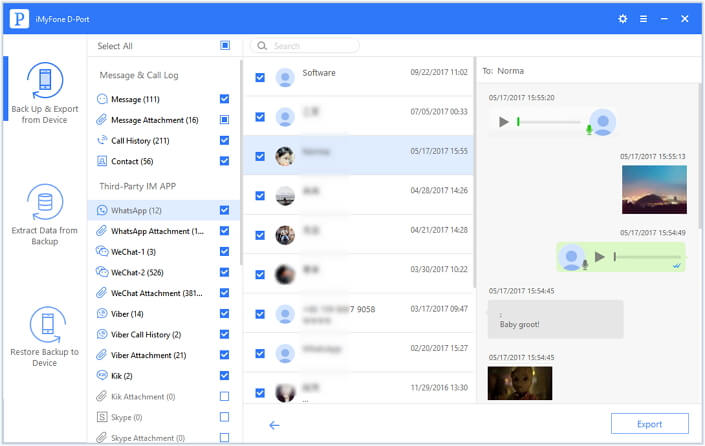Click WeChat Attachment paperclip icon
This screenshot has width=705, height=446.
click(102, 293)
